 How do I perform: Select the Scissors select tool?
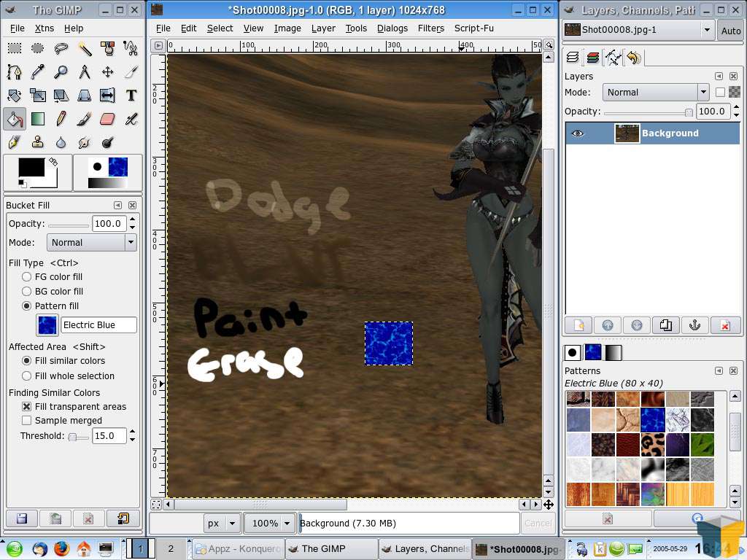click(x=131, y=48)
